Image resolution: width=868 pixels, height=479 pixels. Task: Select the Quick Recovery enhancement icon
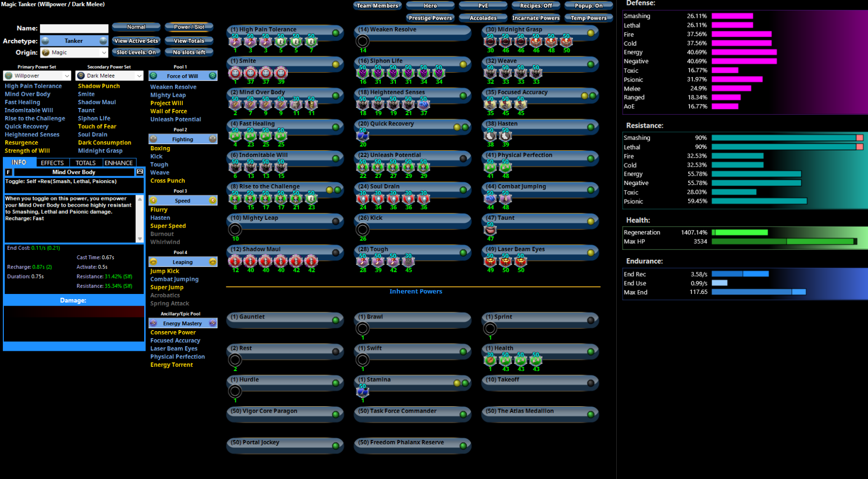coord(363,136)
